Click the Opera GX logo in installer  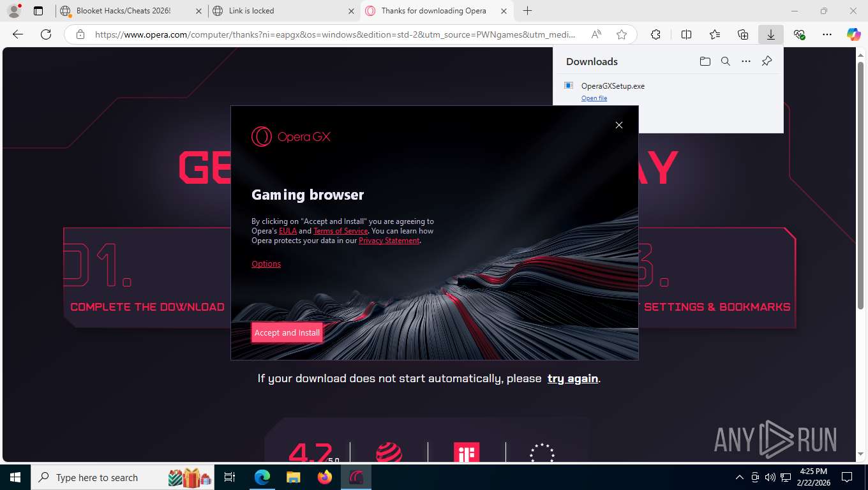(290, 137)
